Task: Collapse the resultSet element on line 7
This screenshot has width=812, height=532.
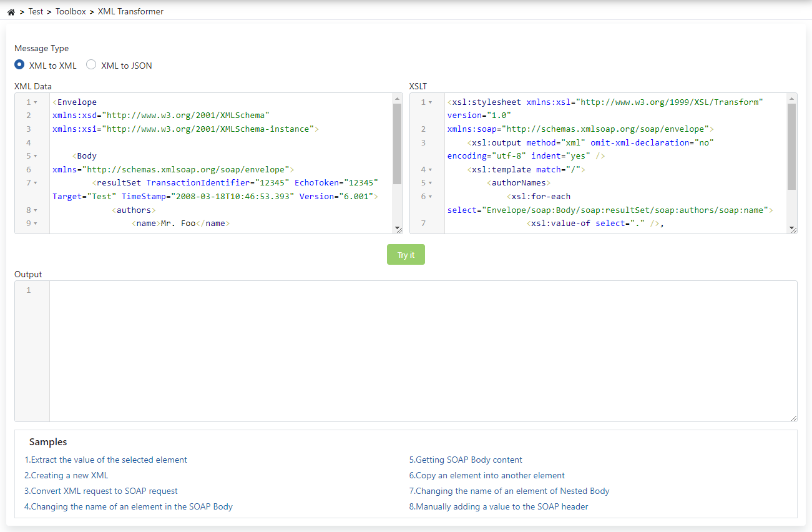Action: click(x=36, y=182)
